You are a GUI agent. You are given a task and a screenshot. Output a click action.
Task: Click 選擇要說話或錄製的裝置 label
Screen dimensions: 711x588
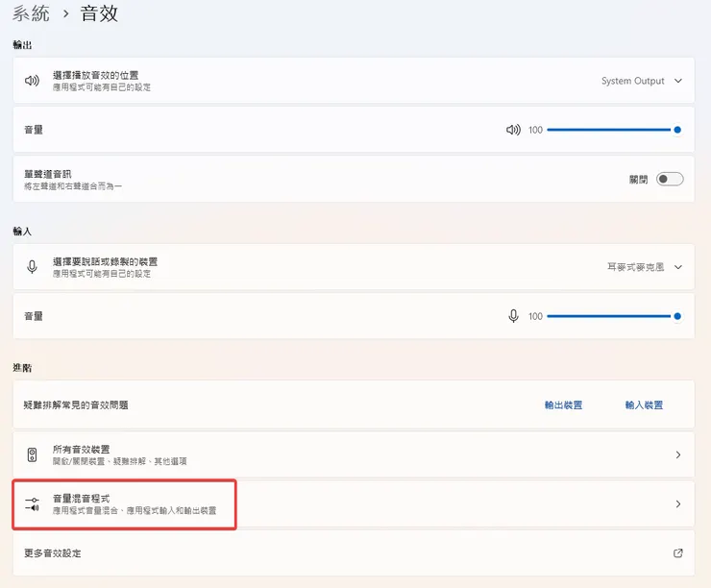(105, 261)
